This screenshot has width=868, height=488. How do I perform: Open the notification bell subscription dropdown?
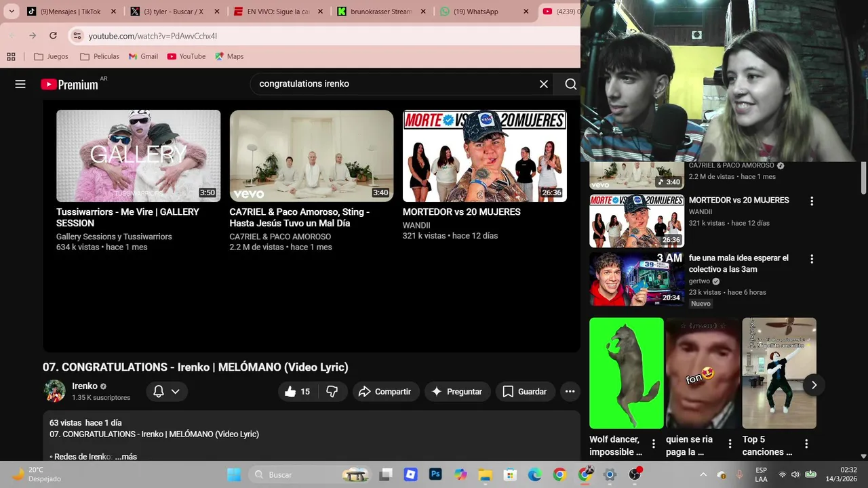[x=167, y=391]
